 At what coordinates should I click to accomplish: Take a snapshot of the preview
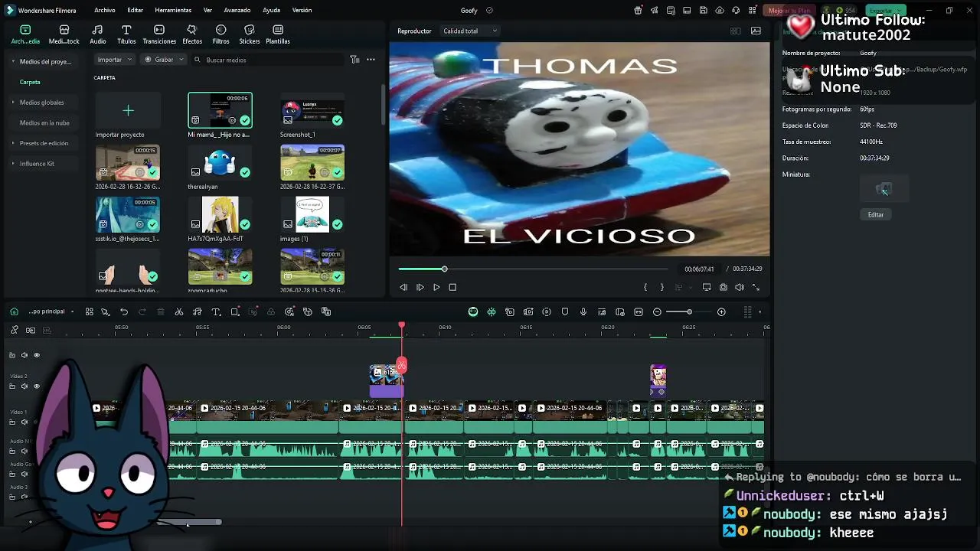724,287
